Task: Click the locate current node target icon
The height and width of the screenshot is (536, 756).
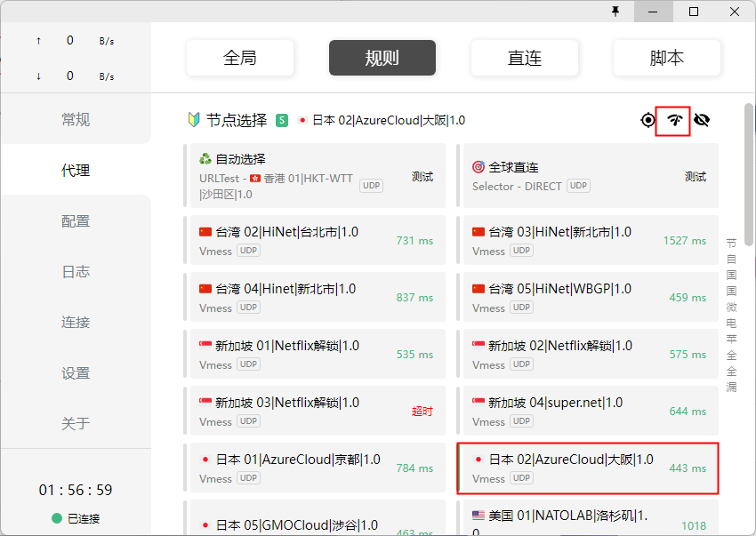Action: (647, 120)
